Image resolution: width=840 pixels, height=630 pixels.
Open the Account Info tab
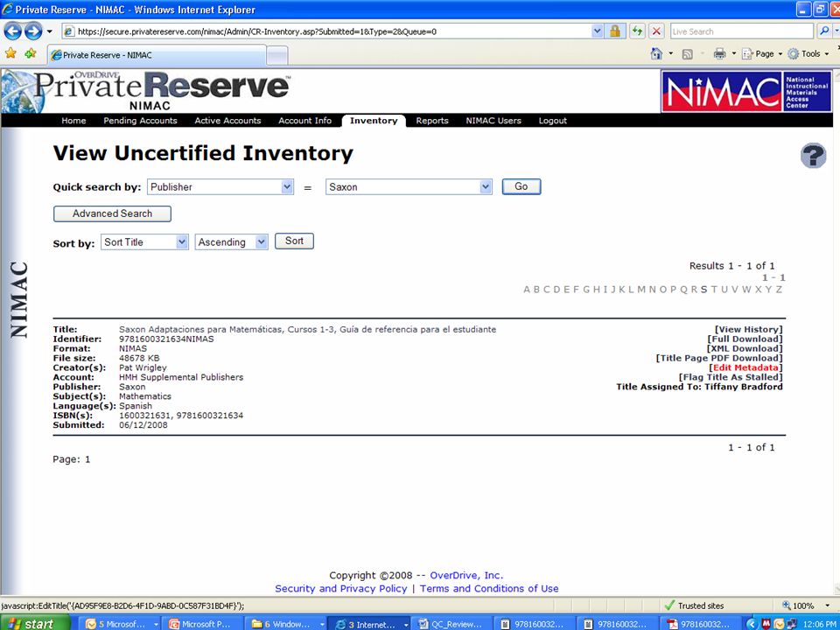[x=304, y=121]
